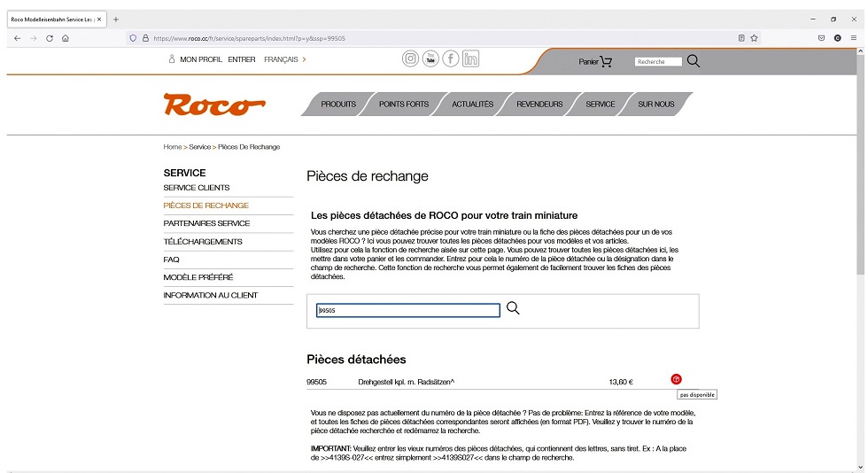Image resolution: width=868 pixels, height=473 pixels.
Task: Click the Facebook social icon
Action: [451, 59]
